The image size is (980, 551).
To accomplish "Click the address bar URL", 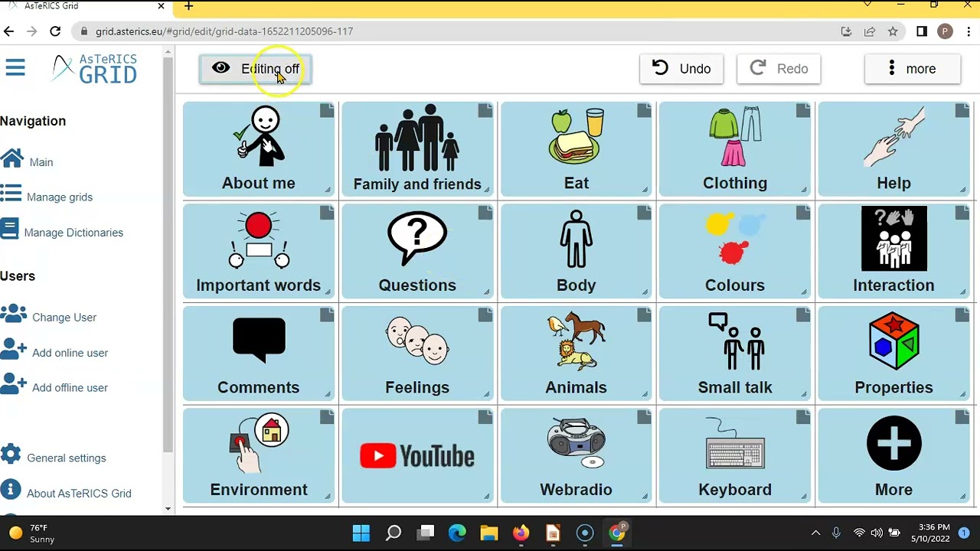I will [x=224, y=31].
